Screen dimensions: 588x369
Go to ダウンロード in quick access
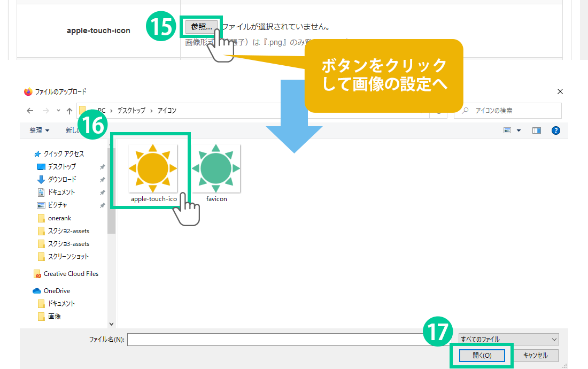point(61,180)
